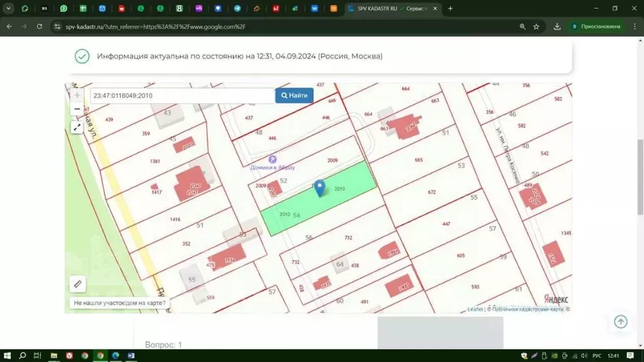Screen dimensions: 644x362
Task: Switch to the Telegram tab
Action: 237,8
